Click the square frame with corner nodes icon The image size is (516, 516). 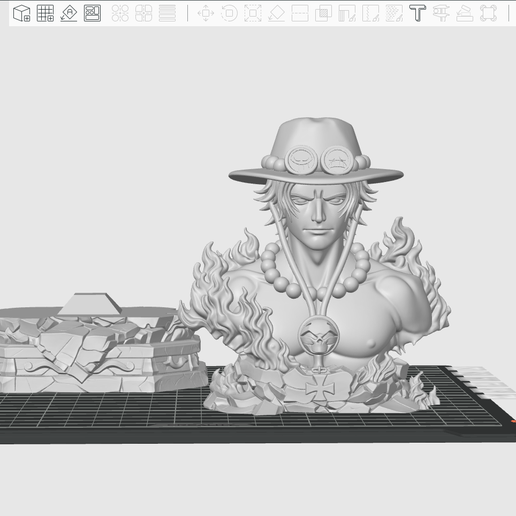[488, 13]
